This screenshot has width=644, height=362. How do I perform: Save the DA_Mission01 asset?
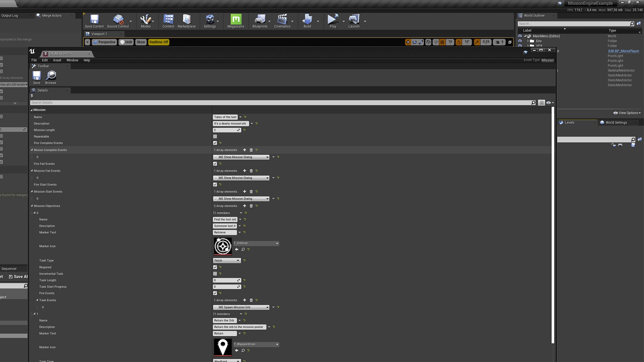point(37,77)
